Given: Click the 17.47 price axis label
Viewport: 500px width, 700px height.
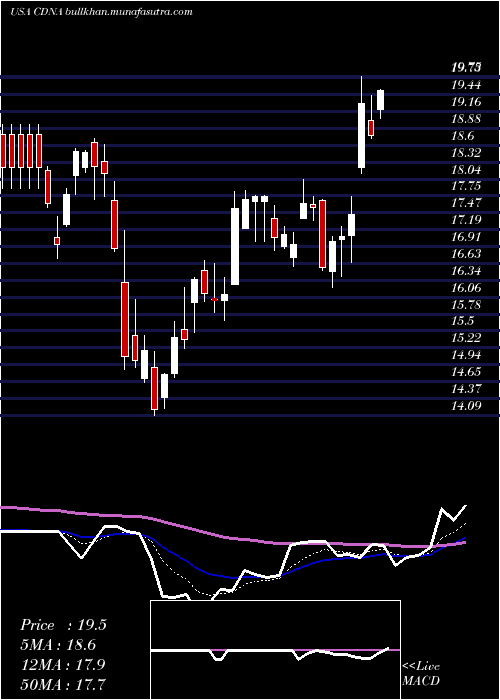Looking at the screenshot, I should (x=466, y=203).
